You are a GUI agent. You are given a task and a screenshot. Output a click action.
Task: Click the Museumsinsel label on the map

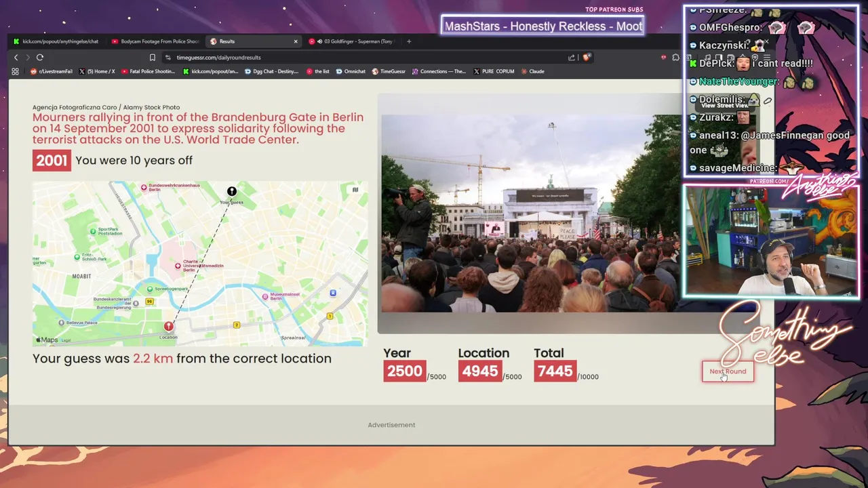281,296
